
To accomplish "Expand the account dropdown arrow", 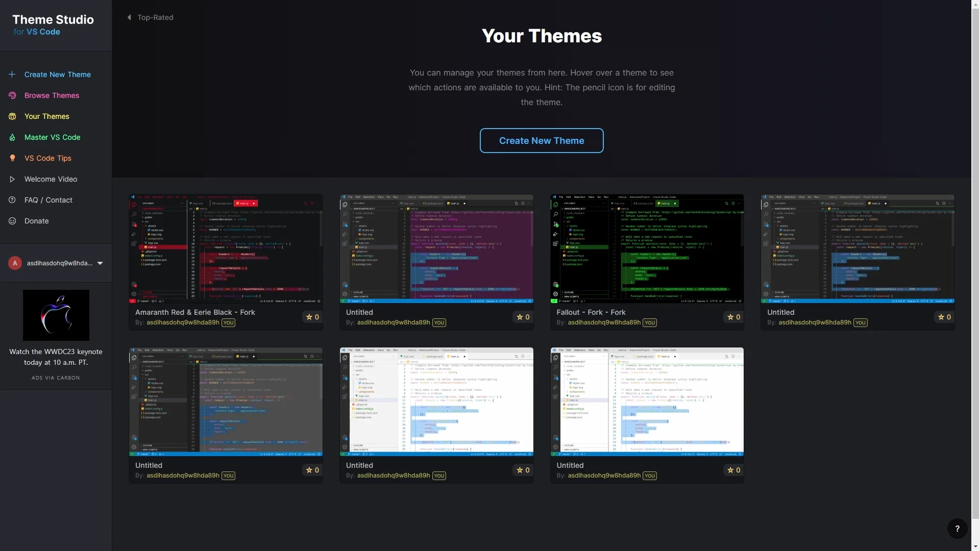I will 100,263.
